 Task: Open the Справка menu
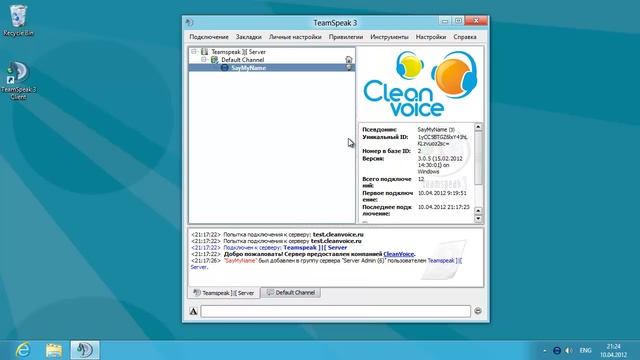[465, 37]
